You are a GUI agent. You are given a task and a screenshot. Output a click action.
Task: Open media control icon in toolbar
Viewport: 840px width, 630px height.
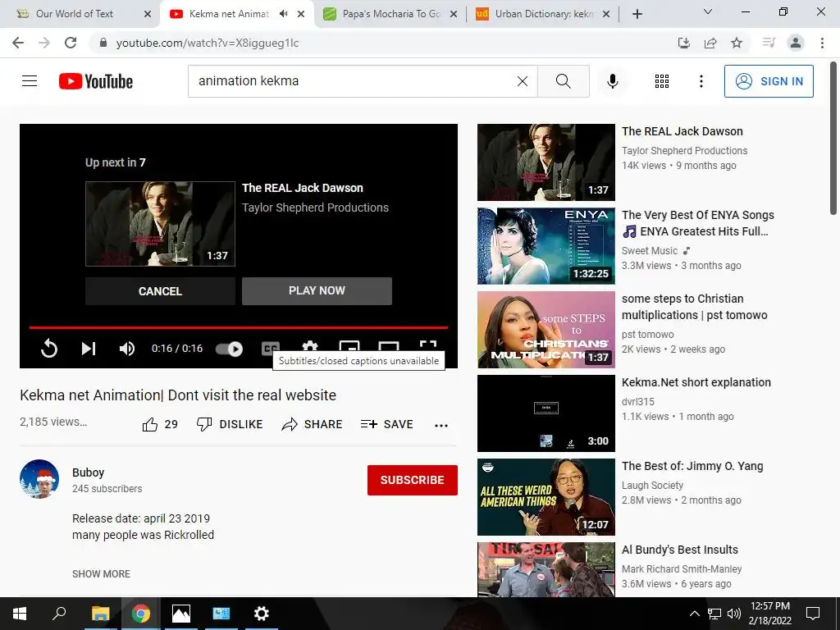point(769,43)
